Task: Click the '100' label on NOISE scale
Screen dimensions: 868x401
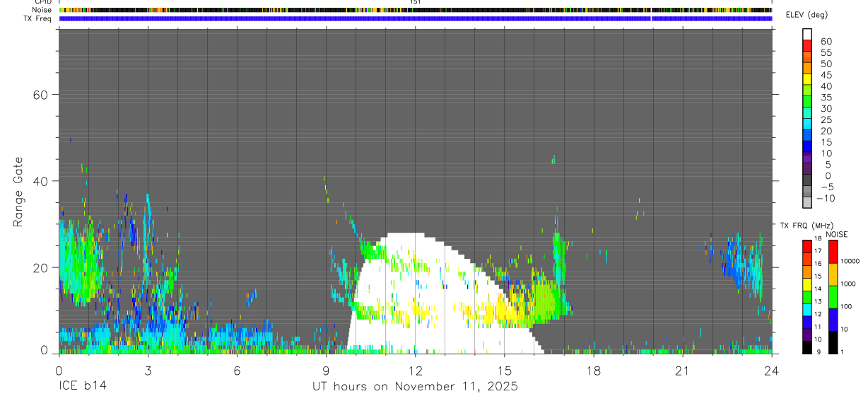Action: [x=846, y=306]
